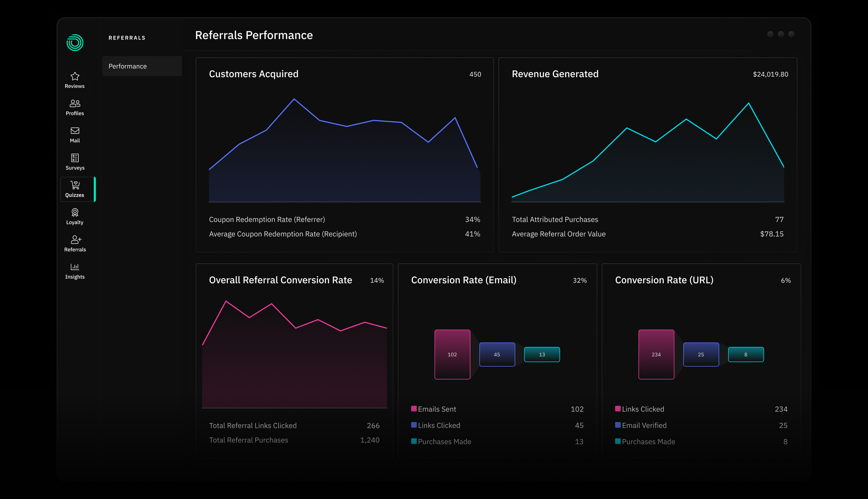
Task: Click the Revenue Generated card title
Action: tap(555, 74)
